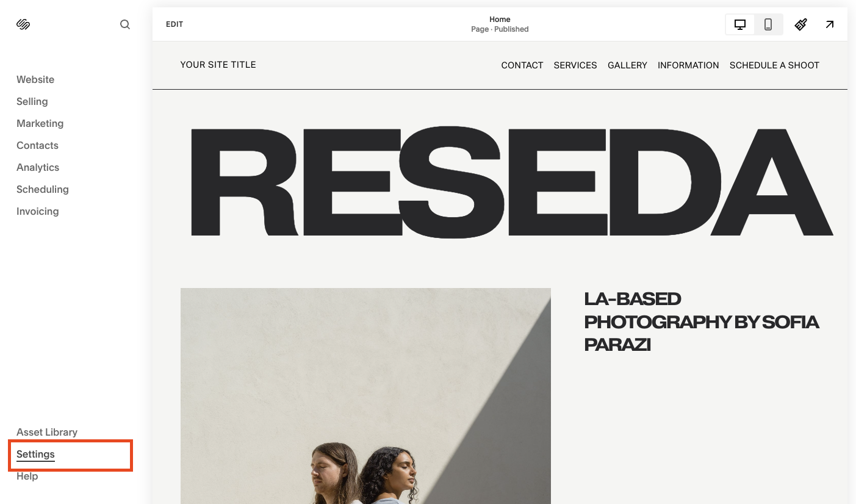Screen dimensions: 856x504
Task: Click EDIT to edit the page
Action: [174, 24]
